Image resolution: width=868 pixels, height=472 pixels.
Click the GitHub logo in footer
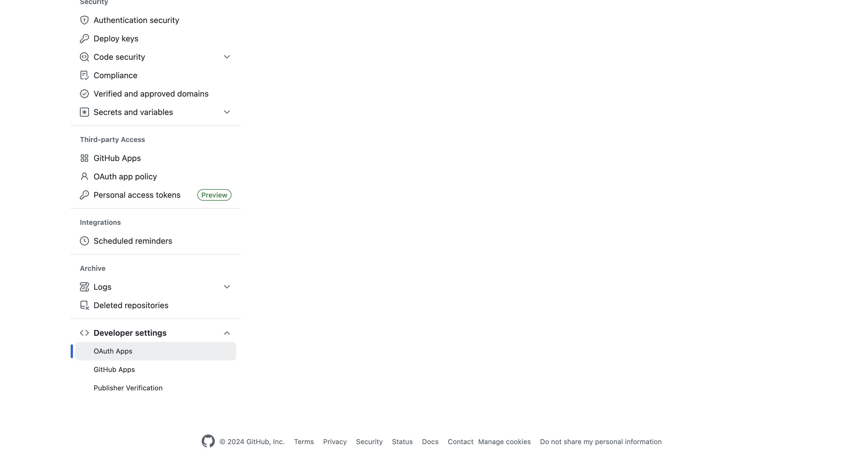pos(208,441)
